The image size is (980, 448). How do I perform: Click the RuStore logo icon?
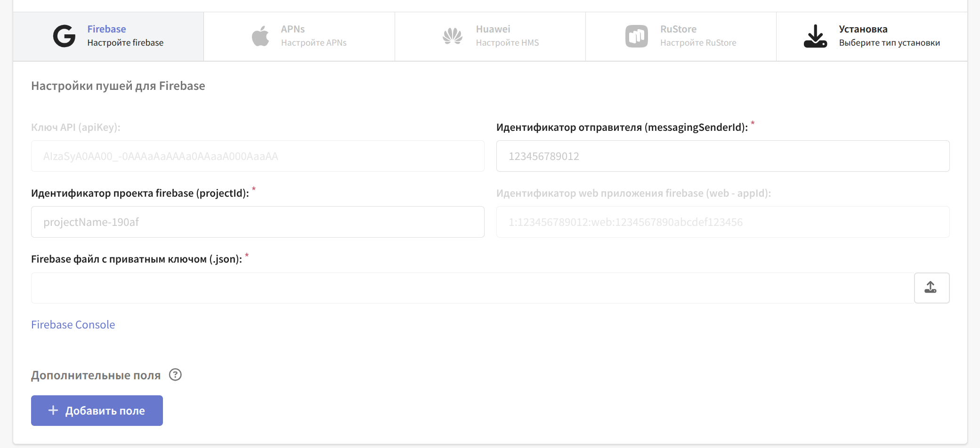coord(636,36)
